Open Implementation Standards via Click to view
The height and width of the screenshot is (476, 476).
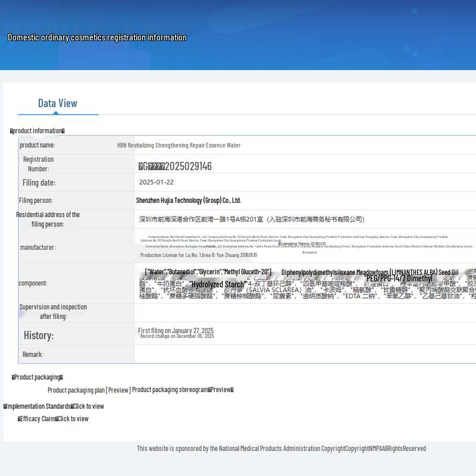click(x=87, y=406)
